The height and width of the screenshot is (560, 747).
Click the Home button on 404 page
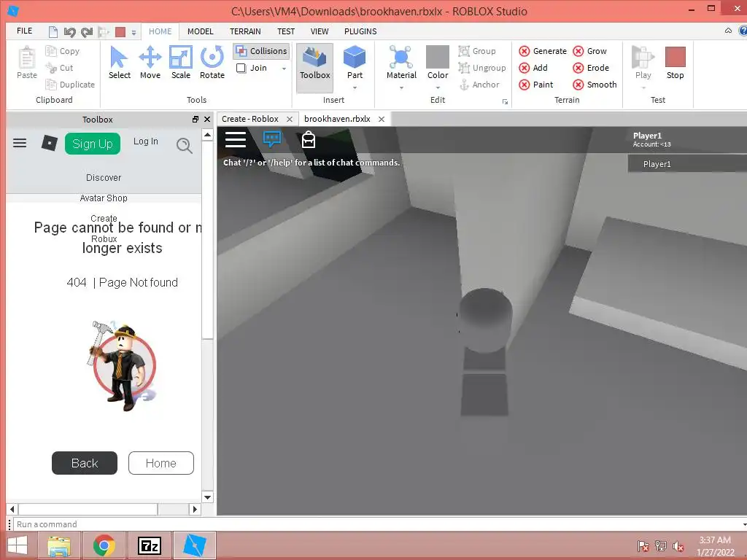point(161,463)
